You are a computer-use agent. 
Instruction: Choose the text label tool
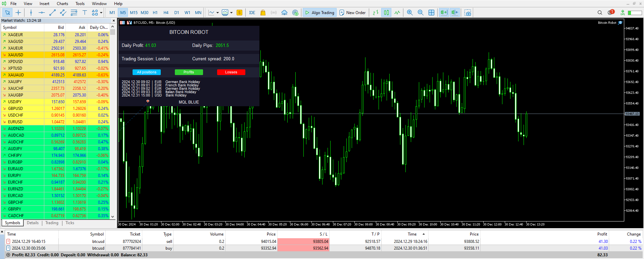click(x=85, y=13)
